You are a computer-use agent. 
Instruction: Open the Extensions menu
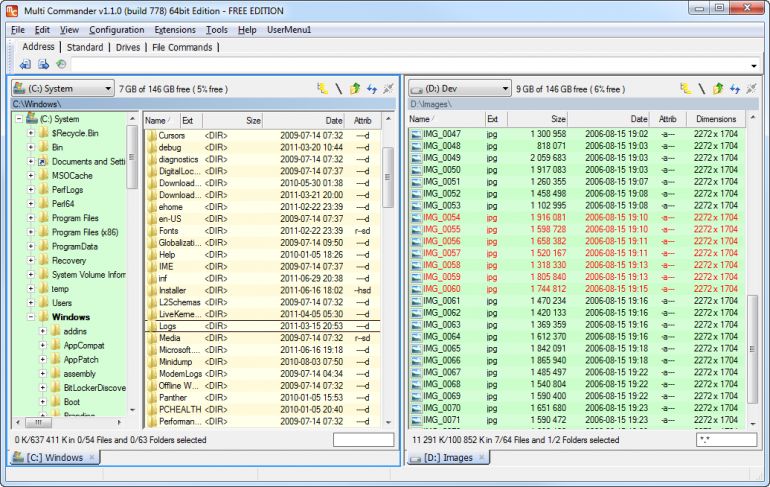point(175,30)
